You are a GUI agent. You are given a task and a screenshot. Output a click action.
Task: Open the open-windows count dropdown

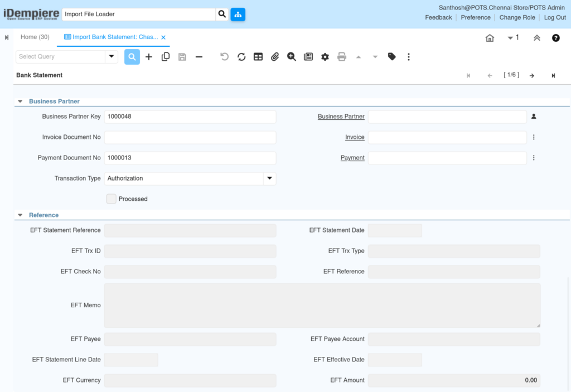tap(513, 37)
